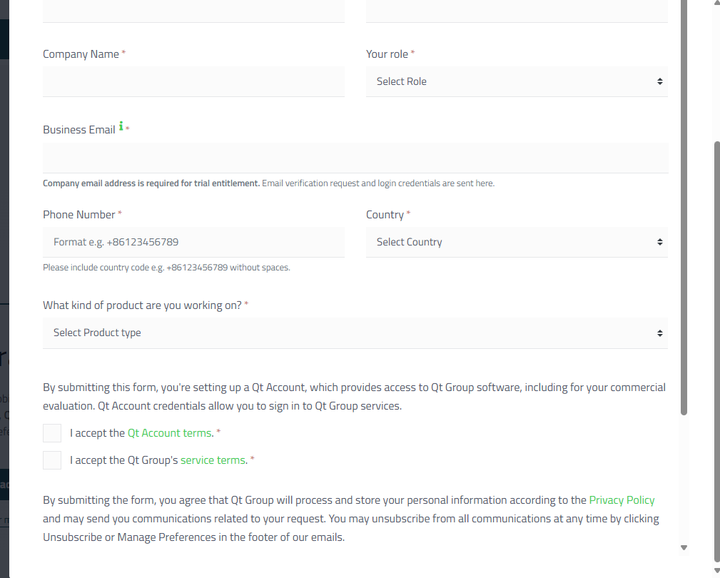720x578 pixels.
Task: Click into the Company Name field
Action: click(x=193, y=82)
